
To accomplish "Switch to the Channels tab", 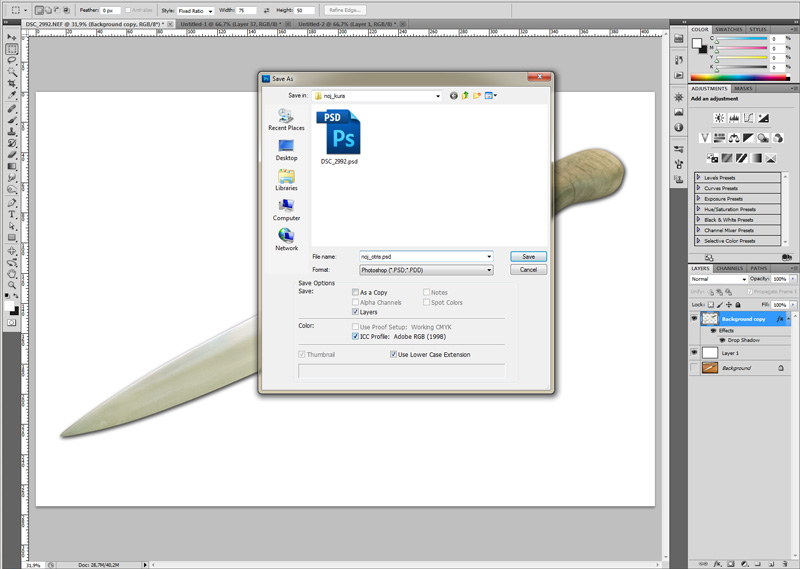I will [729, 268].
